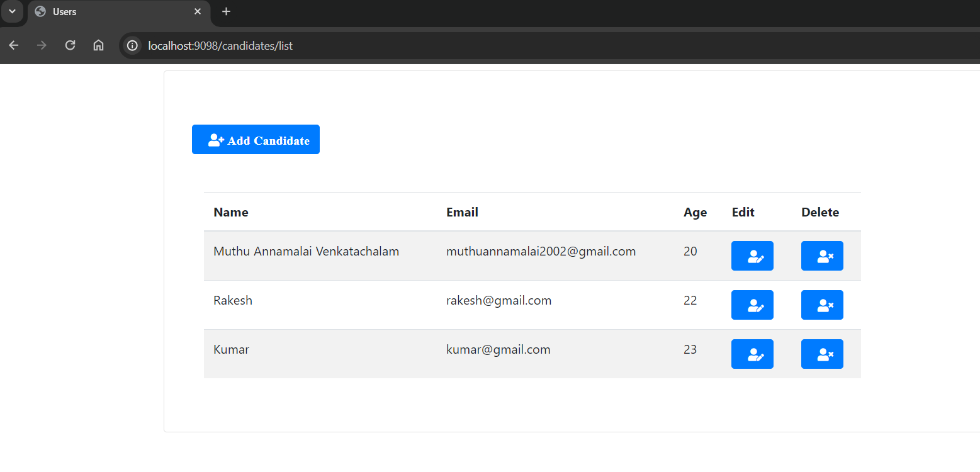The height and width of the screenshot is (472, 980).
Task: Select email muthuannamalai2002@gmail.com
Action: click(541, 252)
